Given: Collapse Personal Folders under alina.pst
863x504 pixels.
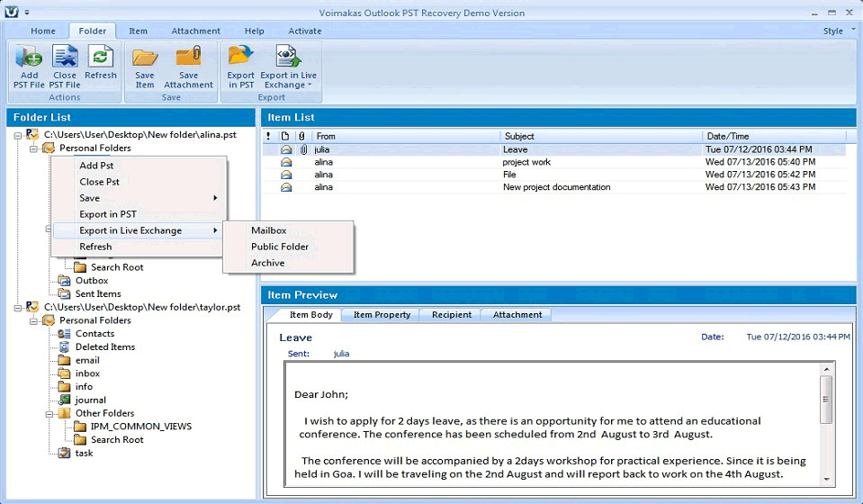Looking at the screenshot, I should [33, 148].
